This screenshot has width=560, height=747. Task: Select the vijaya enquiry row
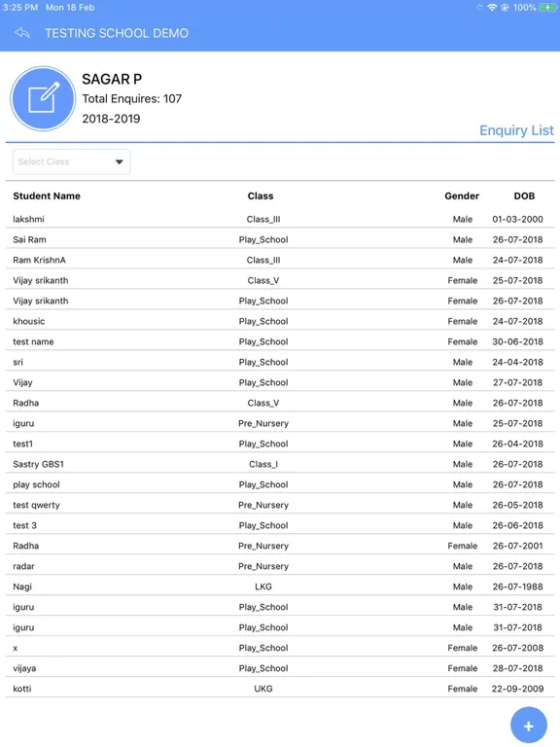(x=280, y=668)
